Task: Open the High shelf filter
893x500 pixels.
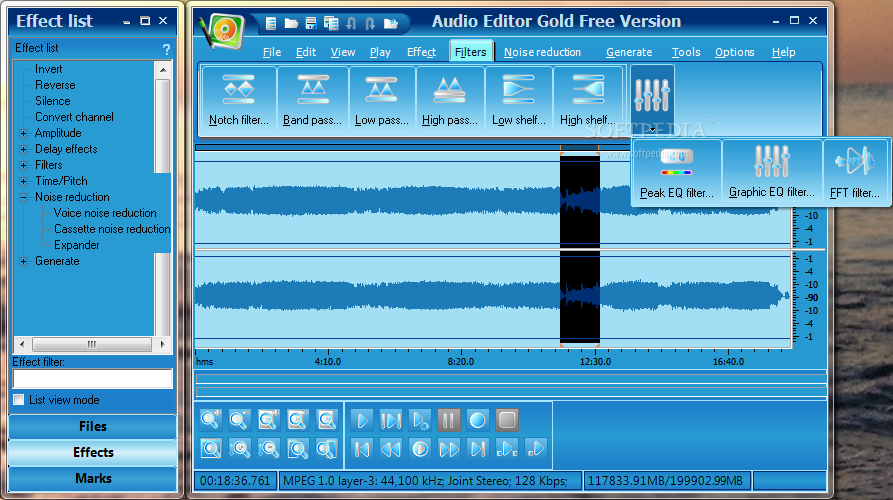Action: [x=588, y=99]
